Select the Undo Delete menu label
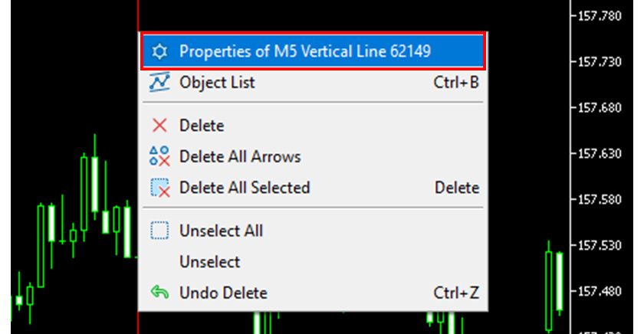Screen dimensions: 644x334 pyautogui.click(x=223, y=293)
